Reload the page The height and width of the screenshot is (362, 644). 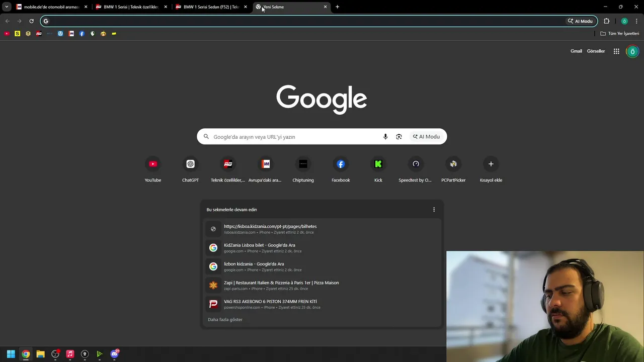[x=31, y=21]
